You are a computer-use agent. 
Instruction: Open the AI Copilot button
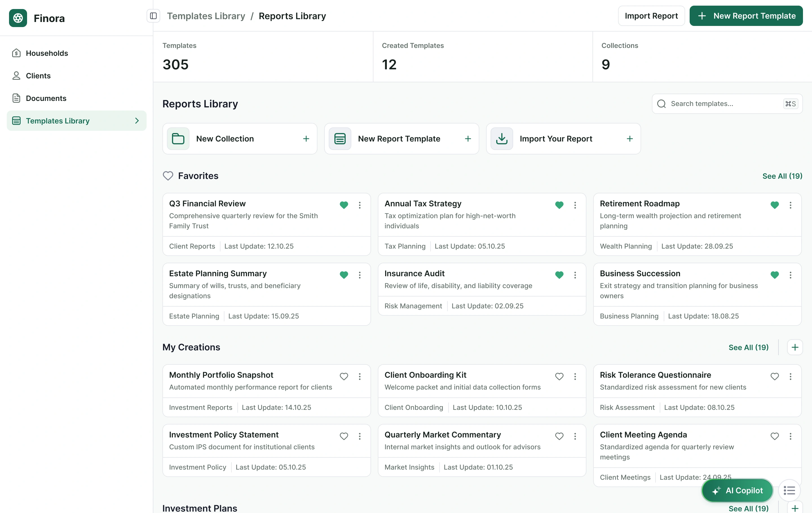[x=737, y=490]
